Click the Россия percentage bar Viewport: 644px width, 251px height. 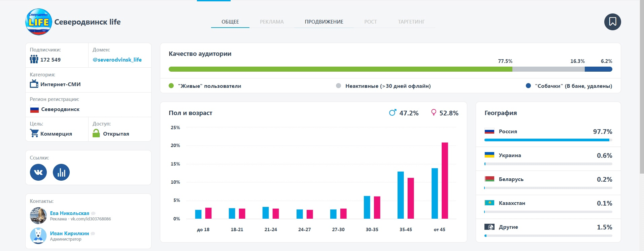(x=548, y=140)
